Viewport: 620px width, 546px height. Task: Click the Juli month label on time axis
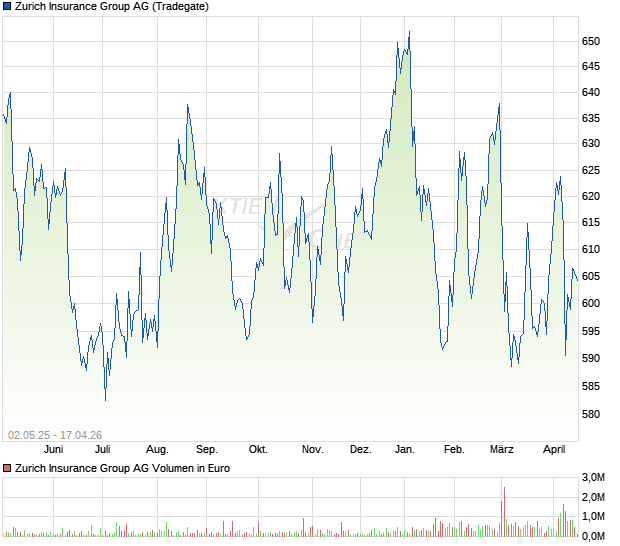pos(103,449)
